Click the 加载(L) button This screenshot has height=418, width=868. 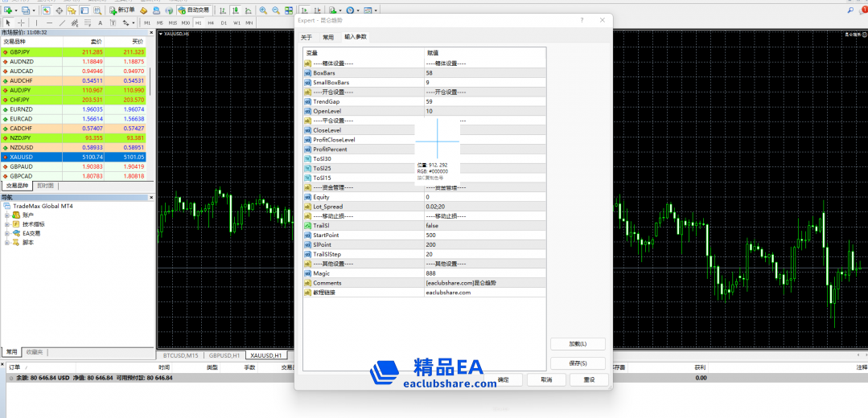click(577, 343)
